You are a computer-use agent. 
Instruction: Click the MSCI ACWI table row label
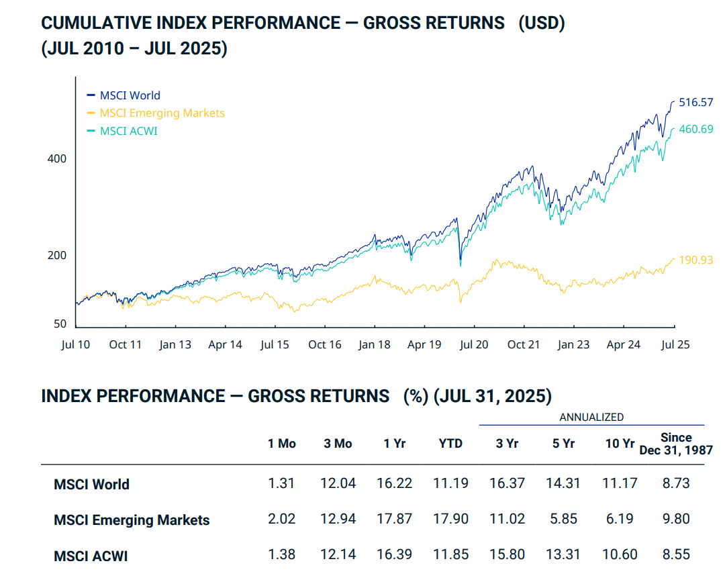[x=91, y=556]
